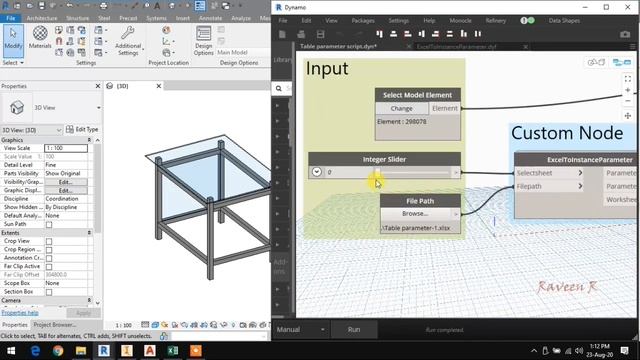
Task: Switch to the Project Browser tab
Action: [x=55, y=325]
